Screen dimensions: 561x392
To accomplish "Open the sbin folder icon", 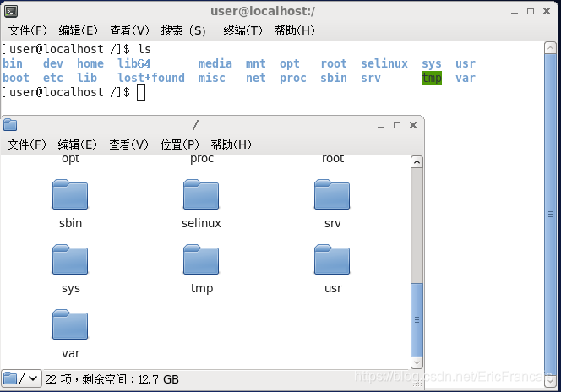I will click(x=70, y=194).
